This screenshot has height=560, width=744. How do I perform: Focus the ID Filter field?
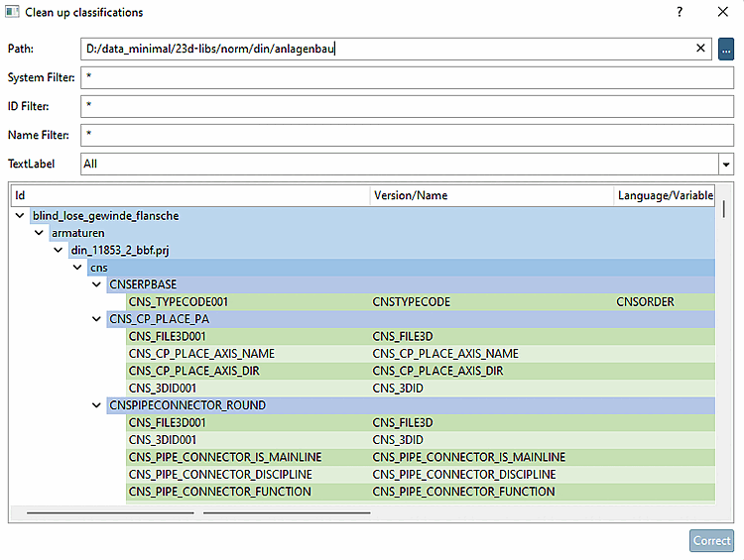tap(407, 106)
